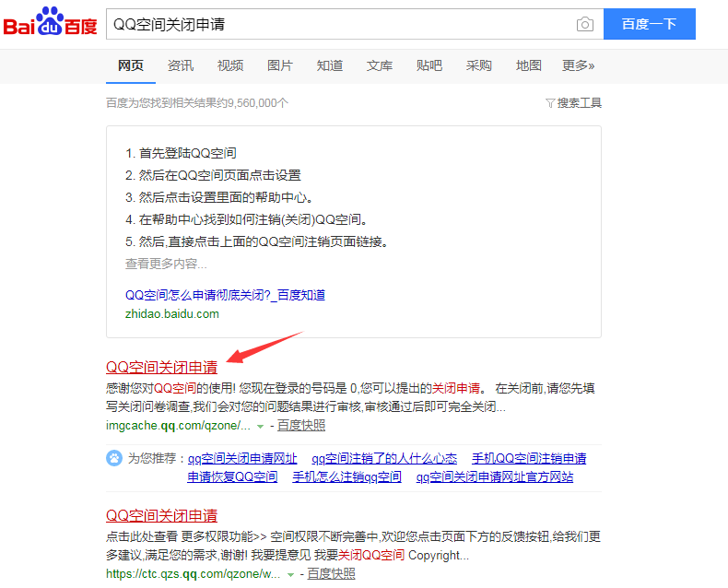Open first QQ空间关闭申请 result above imgcache.qq.com
Screen dimensions: 728x588
click(161, 368)
